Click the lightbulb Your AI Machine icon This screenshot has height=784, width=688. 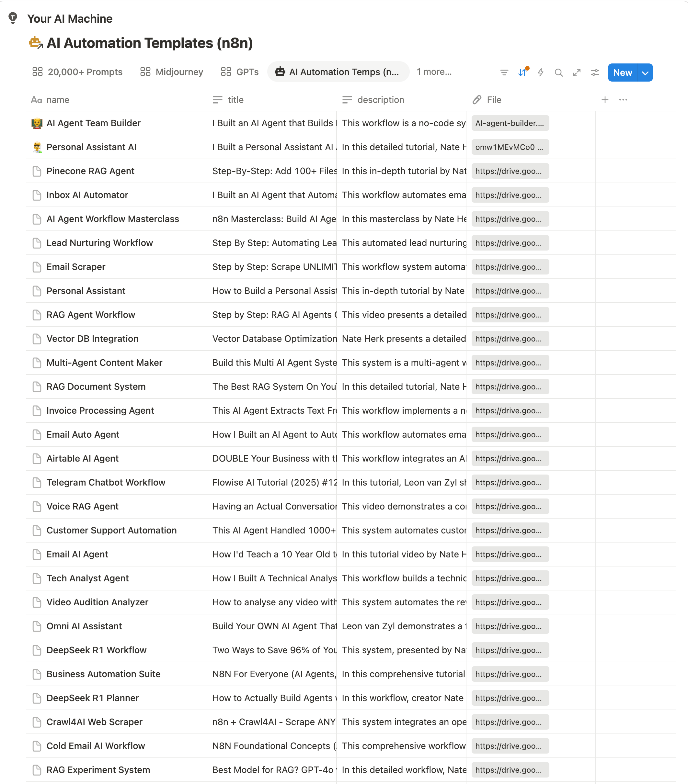pyautogui.click(x=13, y=18)
